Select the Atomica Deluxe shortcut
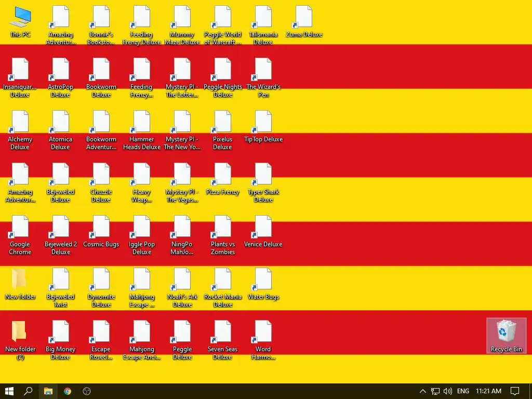532x399 pixels. coord(60,130)
